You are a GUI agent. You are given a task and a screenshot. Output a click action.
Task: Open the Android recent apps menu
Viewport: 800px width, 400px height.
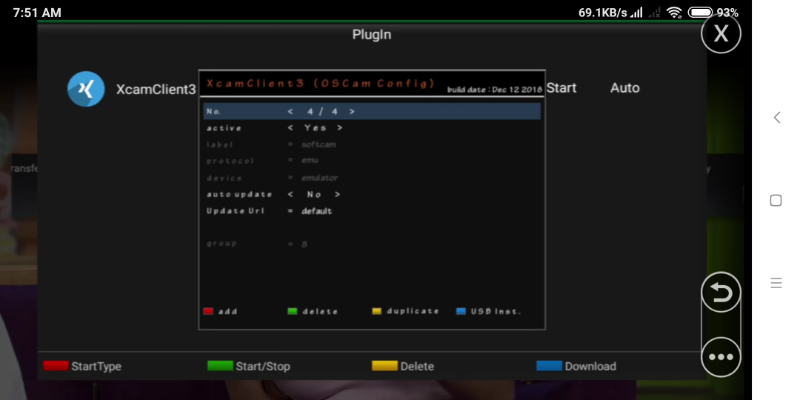(776, 283)
